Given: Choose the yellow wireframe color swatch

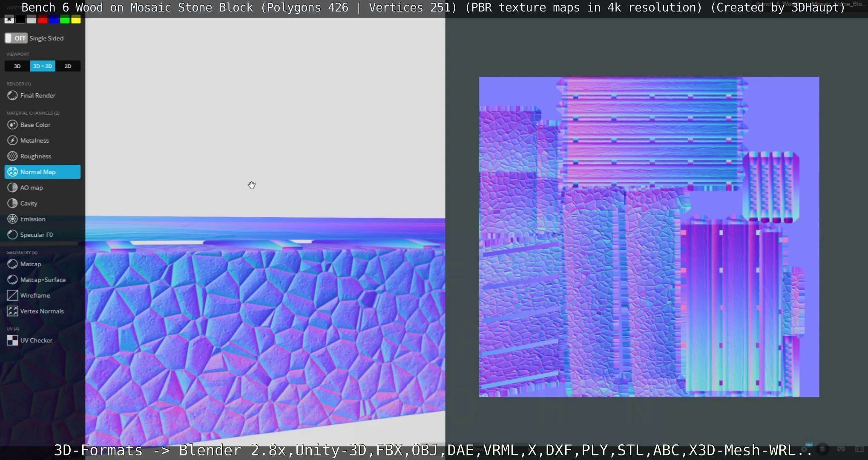Looking at the screenshot, I should [76, 20].
